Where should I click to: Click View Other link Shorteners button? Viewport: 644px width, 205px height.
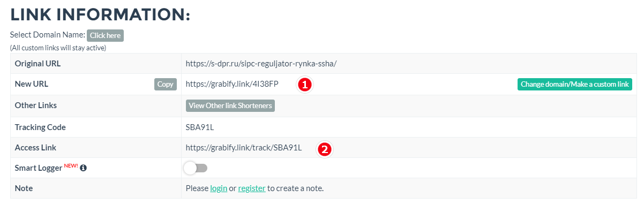(x=231, y=105)
